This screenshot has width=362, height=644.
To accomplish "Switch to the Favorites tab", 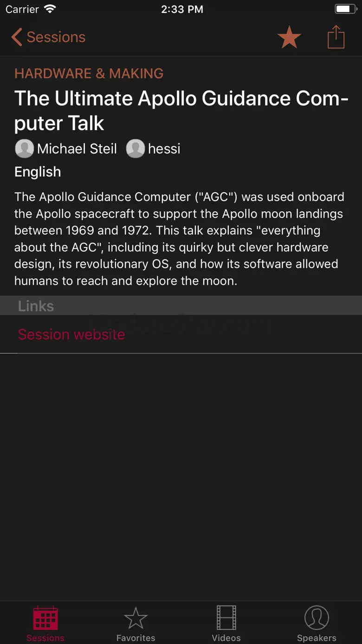I will [136, 624].
